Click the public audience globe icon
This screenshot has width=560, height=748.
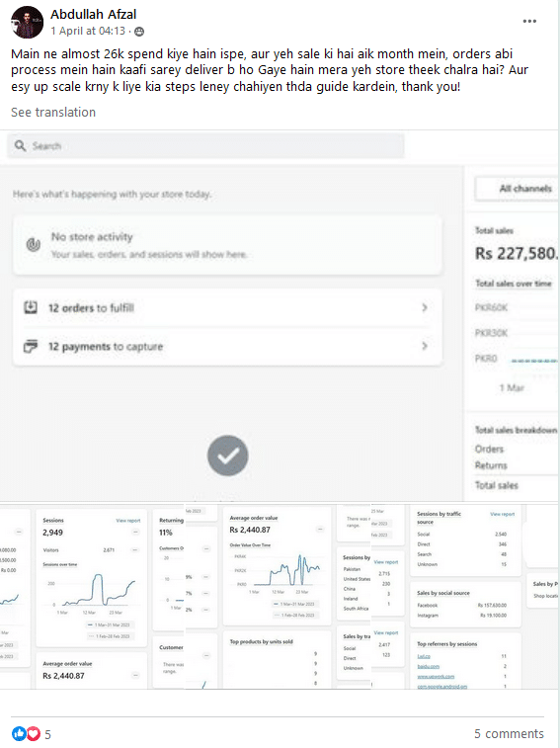click(x=139, y=32)
